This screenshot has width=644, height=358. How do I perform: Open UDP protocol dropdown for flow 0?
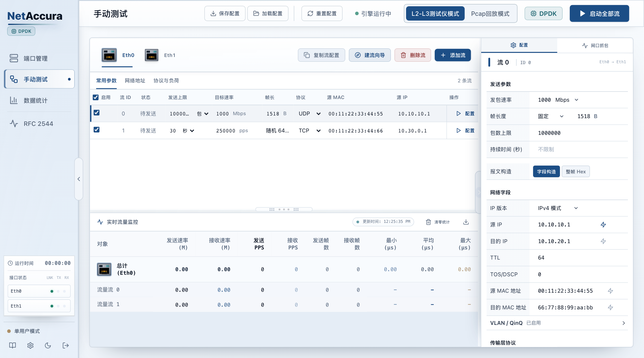coord(310,114)
